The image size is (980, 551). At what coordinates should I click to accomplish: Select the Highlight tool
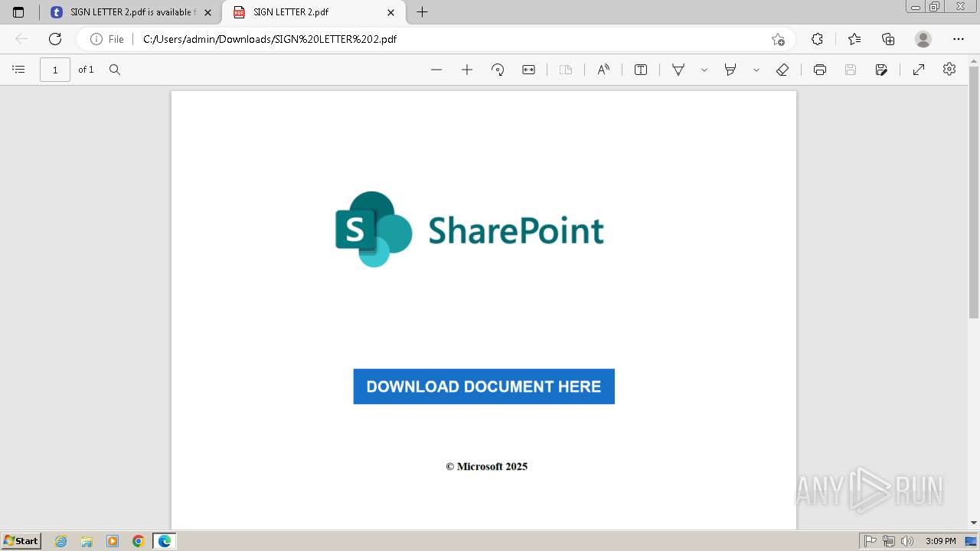[x=730, y=70]
